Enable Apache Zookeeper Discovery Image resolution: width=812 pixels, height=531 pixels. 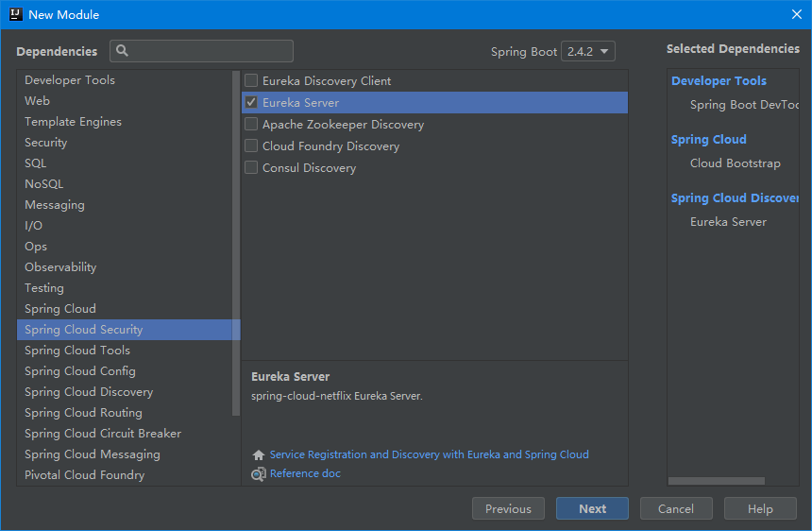(x=251, y=124)
